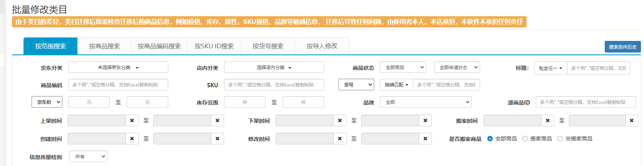The image size is (644, 166).
Task: Click the 搜索条件历史 button
Action: pyautogui.click(x=622, y=47)
